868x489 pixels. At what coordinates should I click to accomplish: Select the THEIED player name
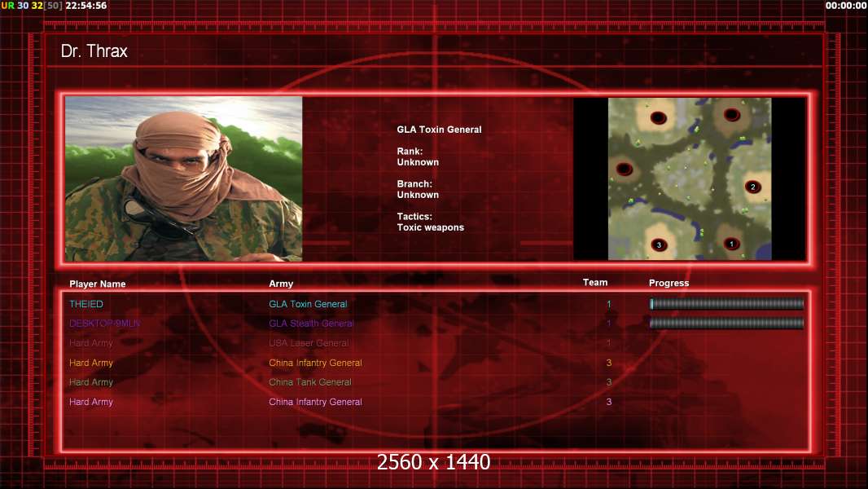point(85,304)
